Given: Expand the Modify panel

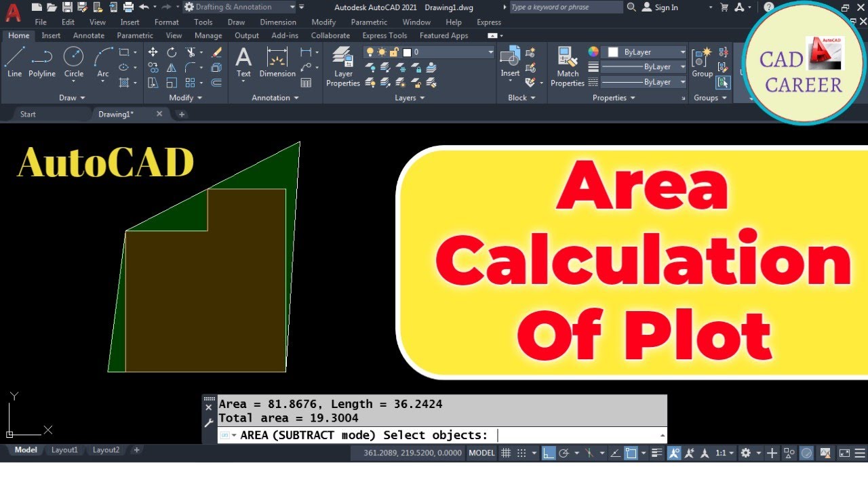Looking at the screenshot, I should coord(185,98).
